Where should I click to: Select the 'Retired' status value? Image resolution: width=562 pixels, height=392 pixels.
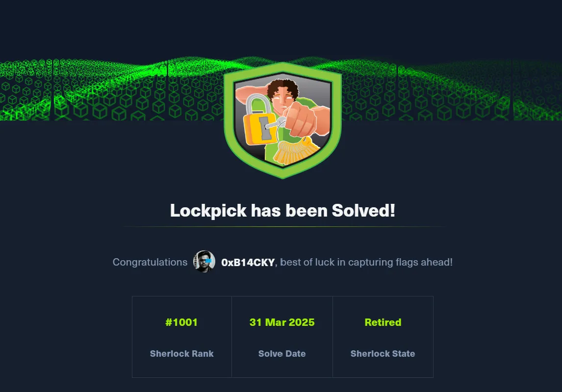383,322
